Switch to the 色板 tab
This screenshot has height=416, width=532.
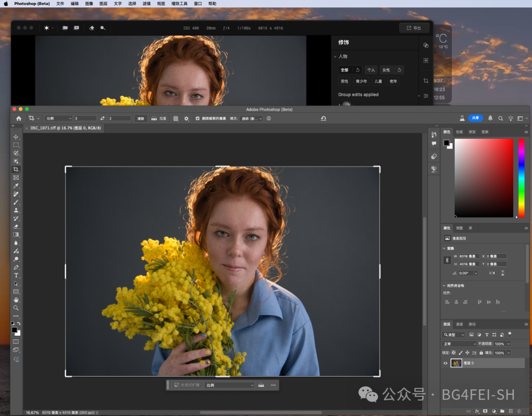click(x=460, y=132)
